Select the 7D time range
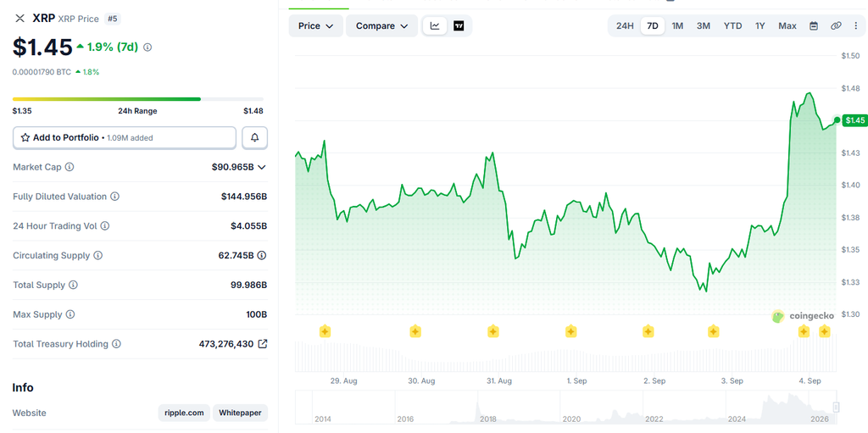 [x=653, y=26]
